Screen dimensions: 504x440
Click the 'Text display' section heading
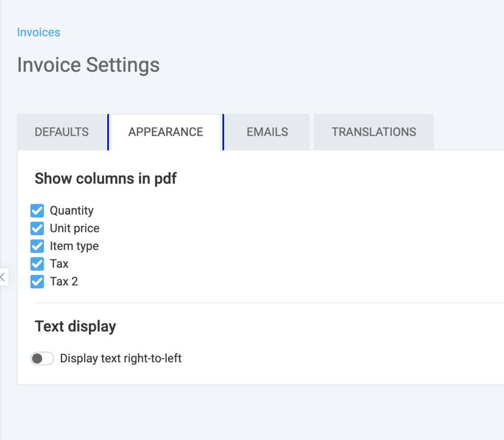pyautogui.click(x=75, y=326)
